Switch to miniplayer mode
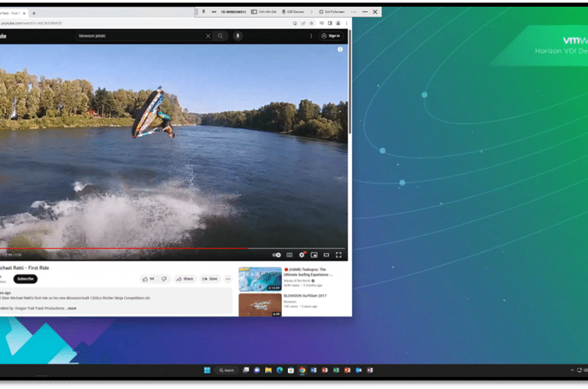588x389 pixels. (314, 255)
